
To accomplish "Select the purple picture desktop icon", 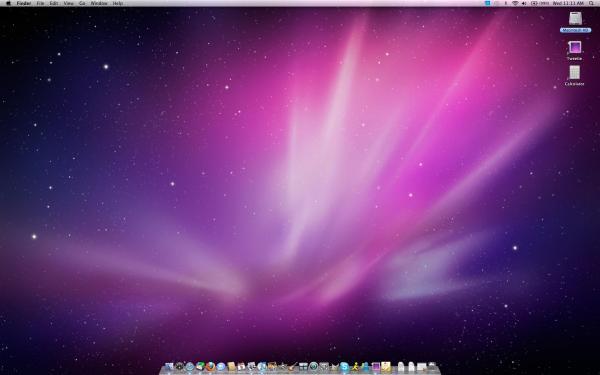I will [x=575, y=47].
